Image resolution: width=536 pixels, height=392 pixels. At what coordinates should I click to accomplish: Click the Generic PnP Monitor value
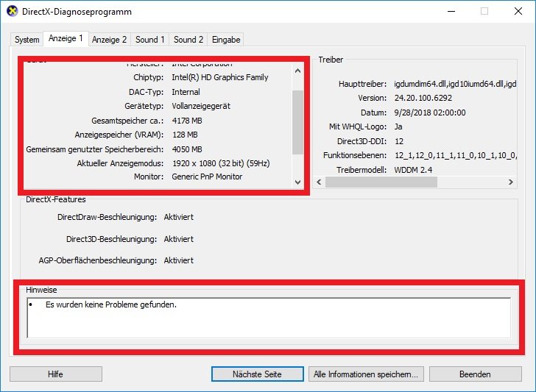pyautogui.click(x=207, y=177)
